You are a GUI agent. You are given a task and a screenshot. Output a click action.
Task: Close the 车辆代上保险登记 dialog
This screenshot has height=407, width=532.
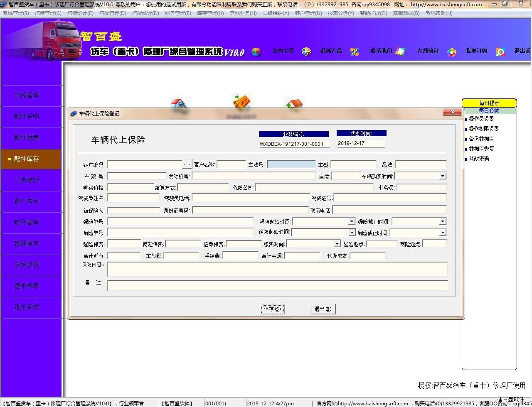coord(452,112)
